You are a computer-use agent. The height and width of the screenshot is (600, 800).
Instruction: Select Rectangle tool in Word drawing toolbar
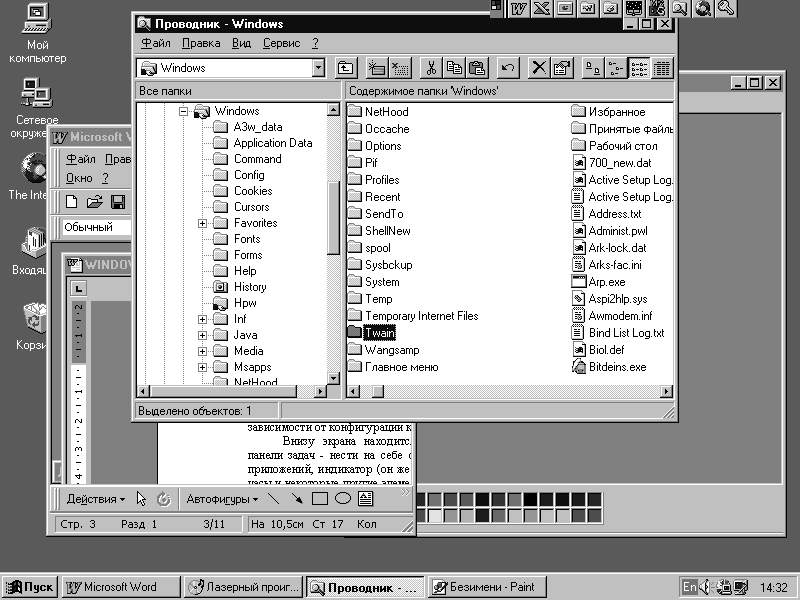[x=320, y=498]
